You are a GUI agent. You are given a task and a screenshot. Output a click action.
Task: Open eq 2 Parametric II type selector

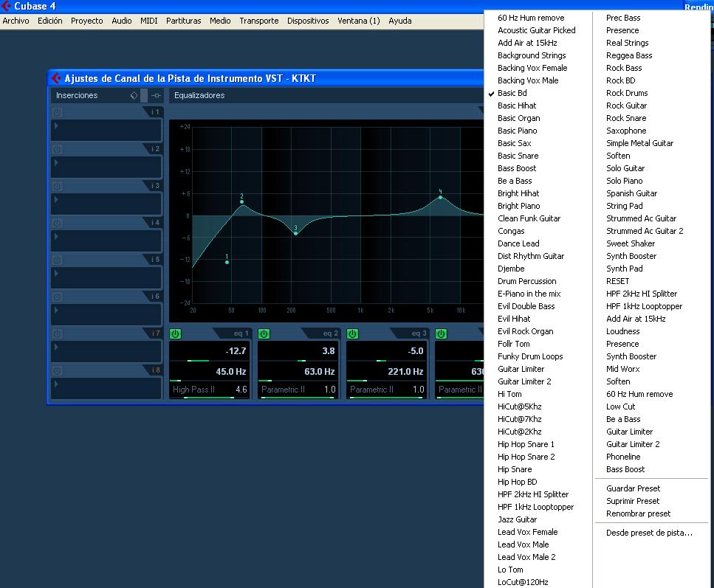[283, 390]
